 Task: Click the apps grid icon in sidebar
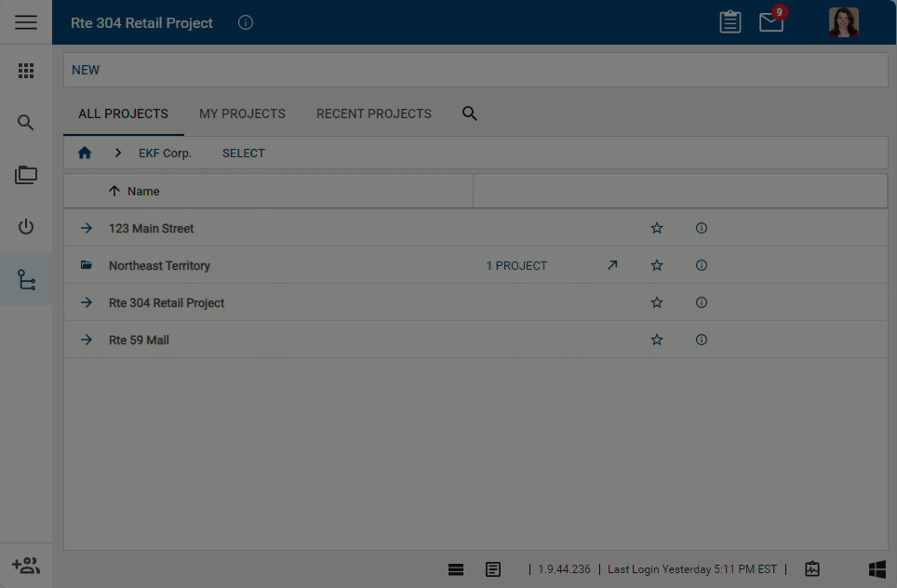(x=26, y=71)
